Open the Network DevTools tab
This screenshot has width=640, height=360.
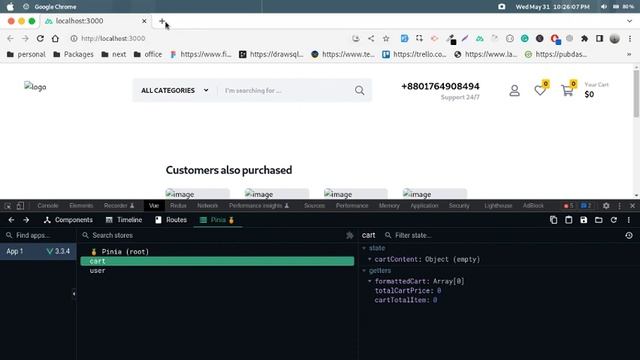(x=207, y=206)
